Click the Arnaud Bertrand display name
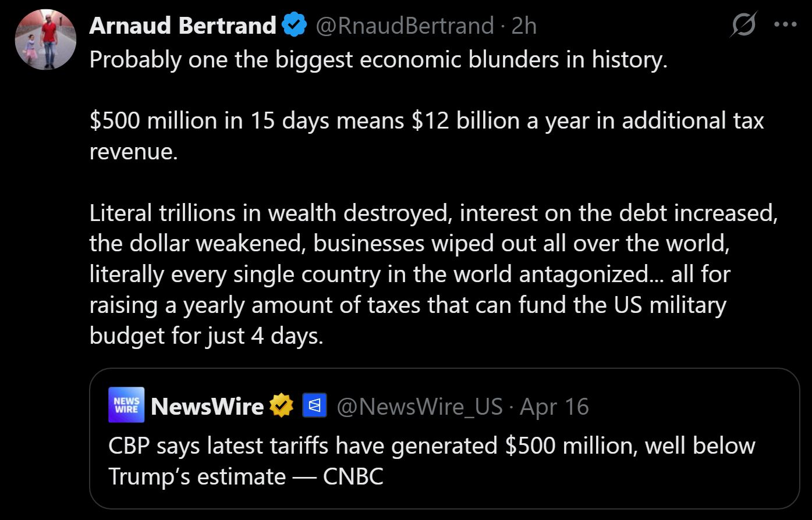The height and width of the screenshot is (520, 812). (x=183, y=25)
